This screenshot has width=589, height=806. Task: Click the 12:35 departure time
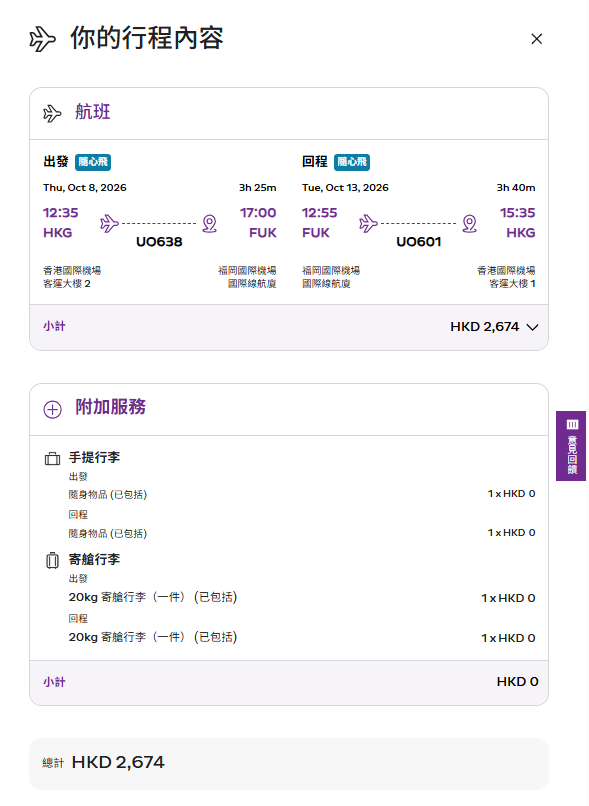(x=61, y=213)
